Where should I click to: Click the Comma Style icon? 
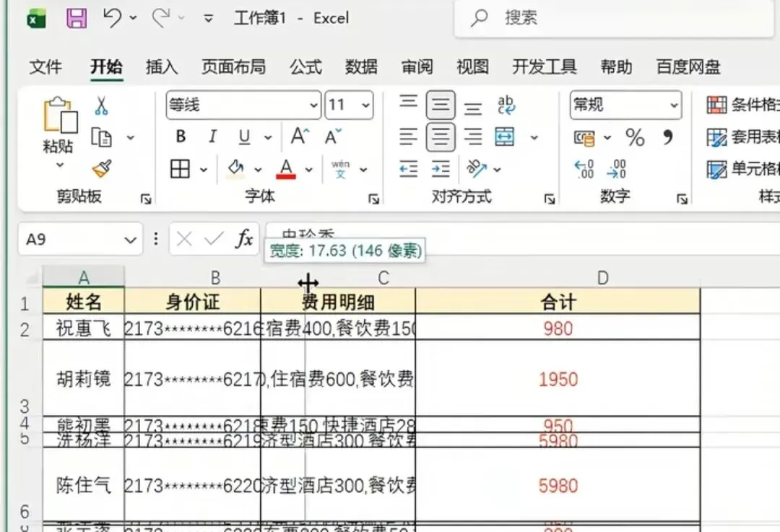coord(668,136)
